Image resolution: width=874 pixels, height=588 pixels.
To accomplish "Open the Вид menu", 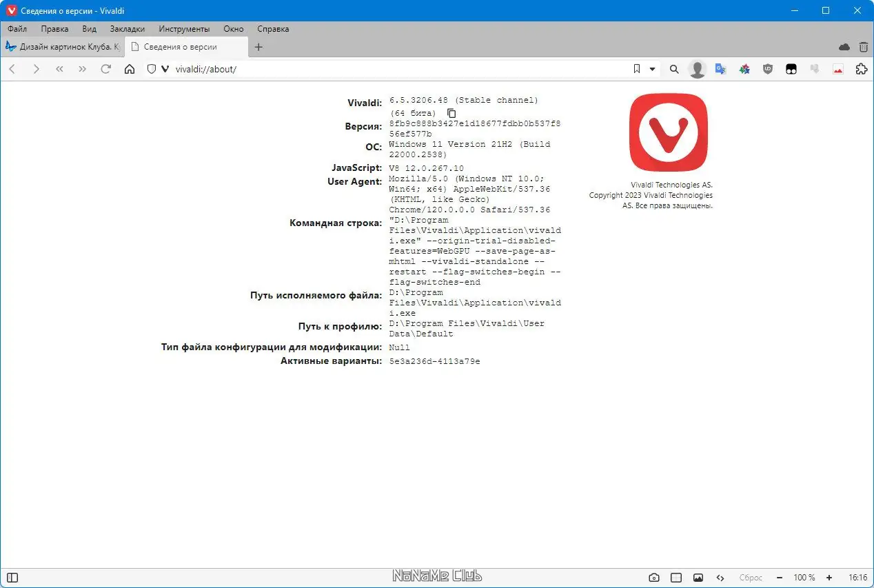I will tap(89, 29).
